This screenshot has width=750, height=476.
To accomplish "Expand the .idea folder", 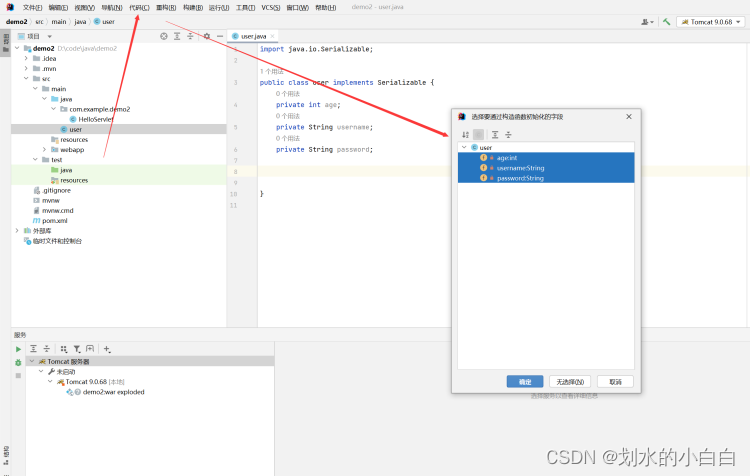I will (x=26, y=58).
